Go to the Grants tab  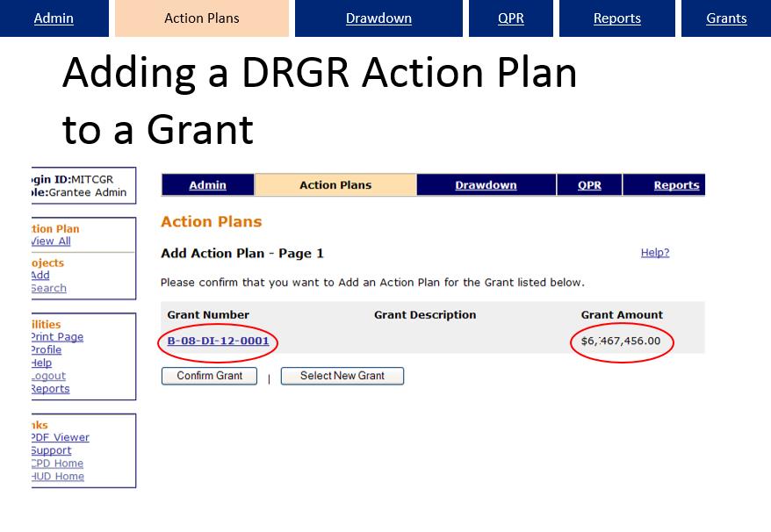[726, 18]
